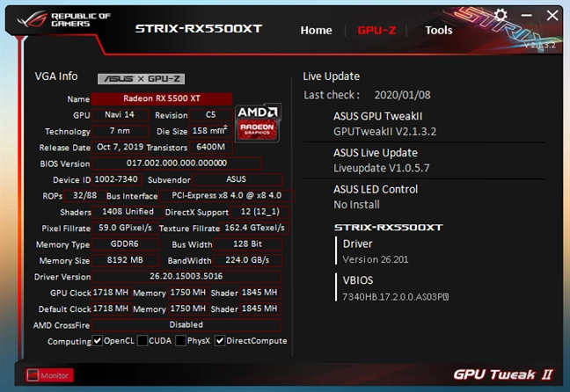Click the AMD Radeon Graphics logo
This screenshot has width=570, height=392.
258,122
